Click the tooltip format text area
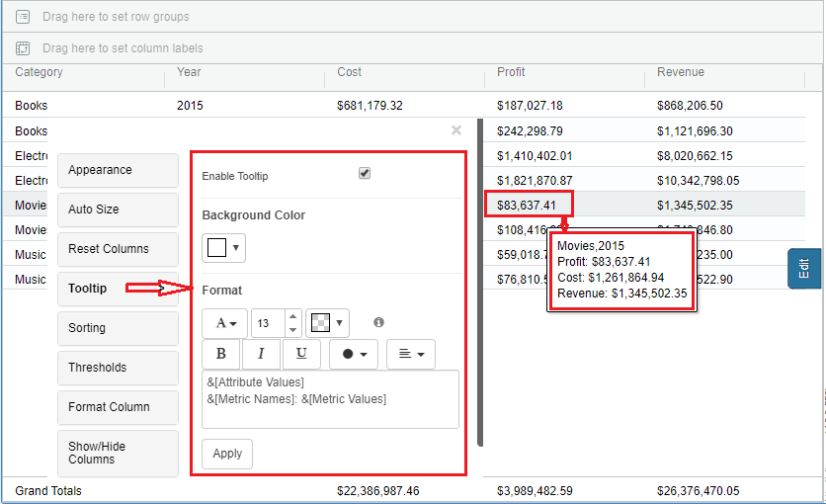Image resolution: width=826 pixels, height=504 pixels. pos(330,399)
